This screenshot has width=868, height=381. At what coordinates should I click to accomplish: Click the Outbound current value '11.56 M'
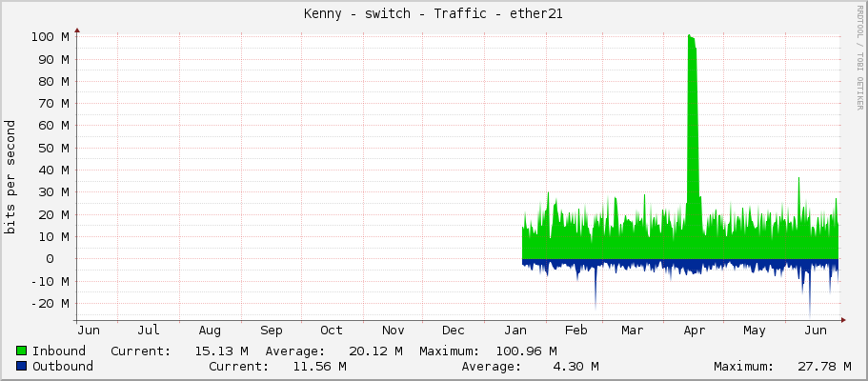pyautogui.click(x=320, y=366)
